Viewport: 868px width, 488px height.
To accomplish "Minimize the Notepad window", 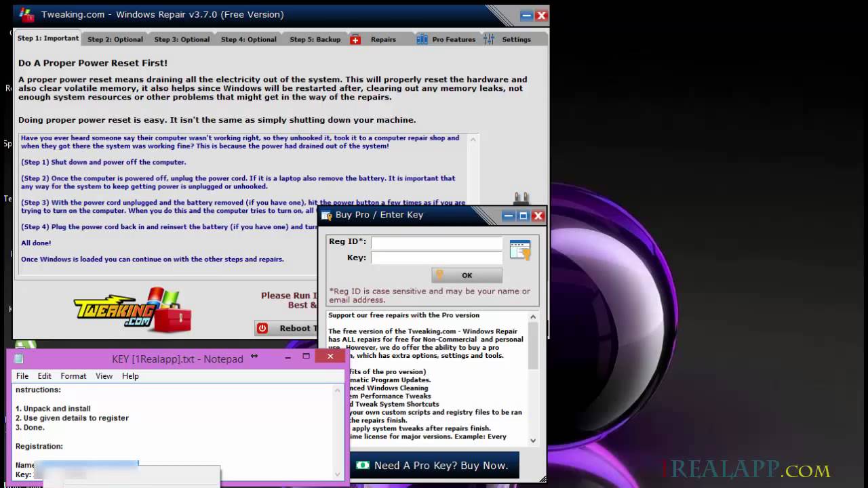I will pyautogui.click(x=288, y=357).
